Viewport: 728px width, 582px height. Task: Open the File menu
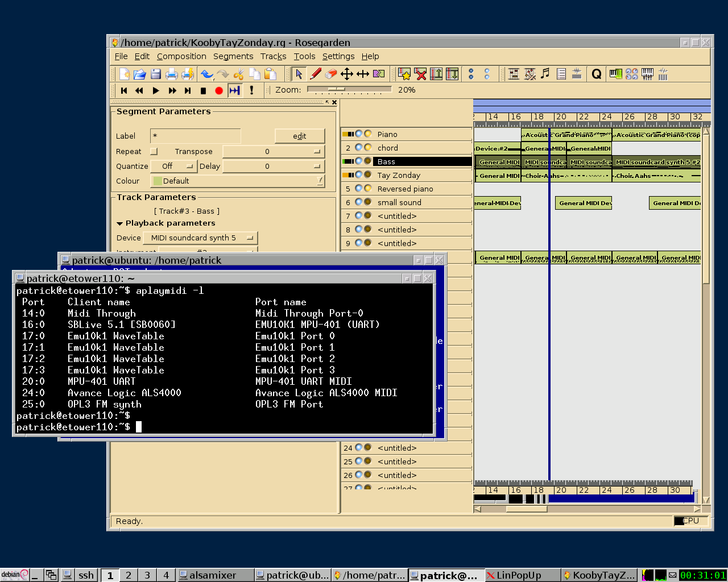[121, 56]
